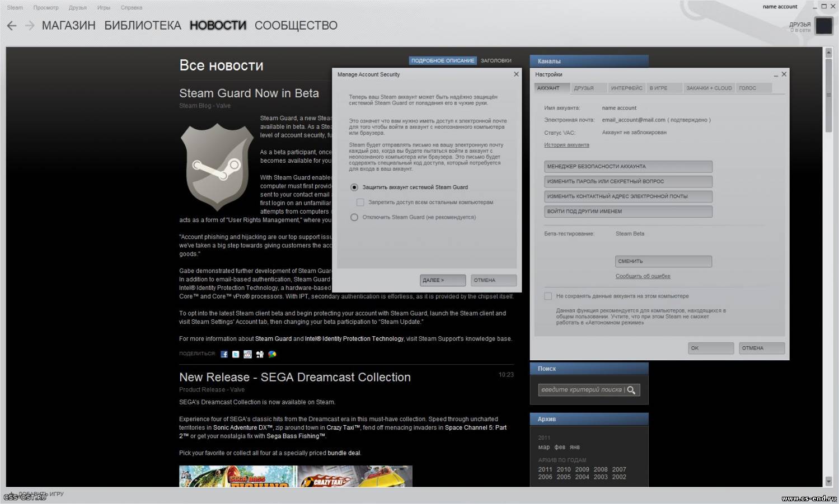Open ГОЛОС tab in settings
Image resolution: width=839 pixels, height=504 pixels.
click(754, 88)
